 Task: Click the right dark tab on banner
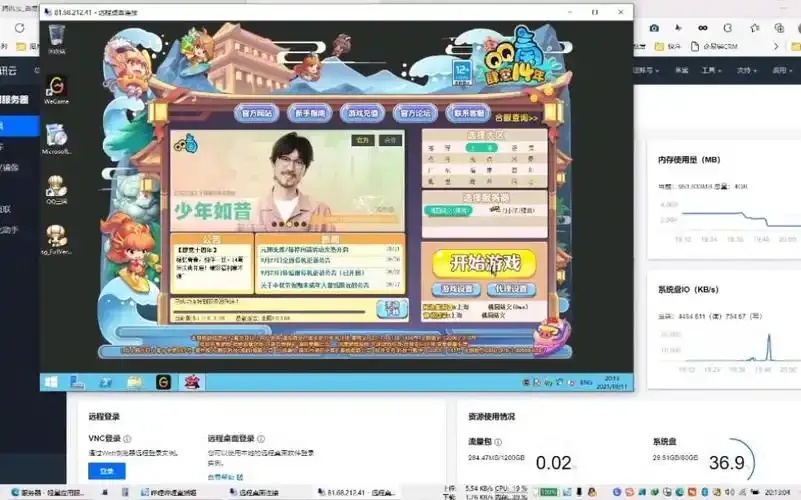click(x=390, y=140)
